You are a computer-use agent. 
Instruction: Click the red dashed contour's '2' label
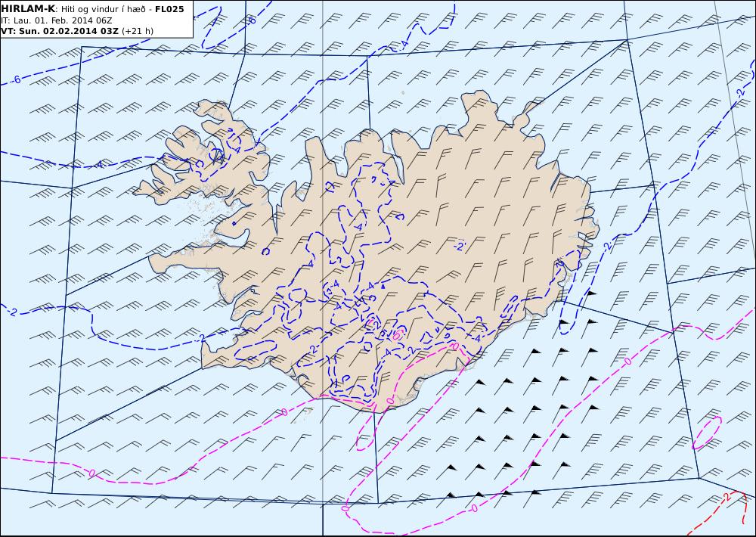[727, 496]
